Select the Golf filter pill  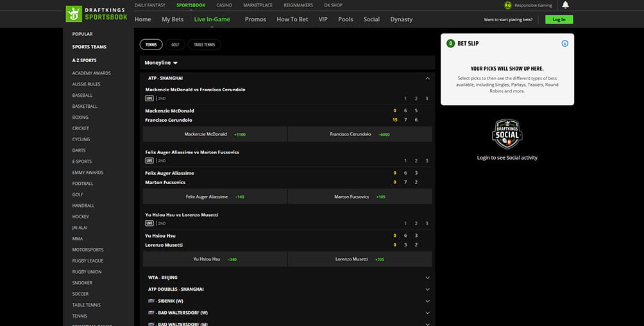[x=175, y=45]
